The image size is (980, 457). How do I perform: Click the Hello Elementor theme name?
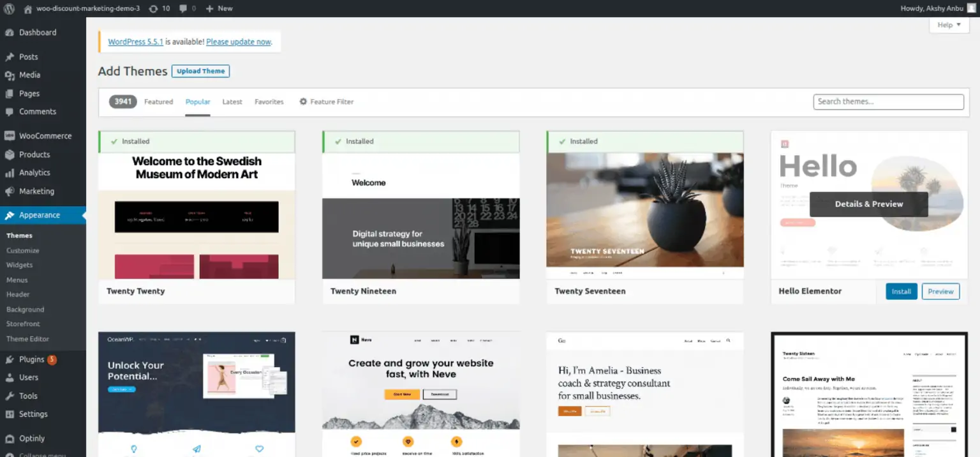pyautogui.click(x=810, y=291)
